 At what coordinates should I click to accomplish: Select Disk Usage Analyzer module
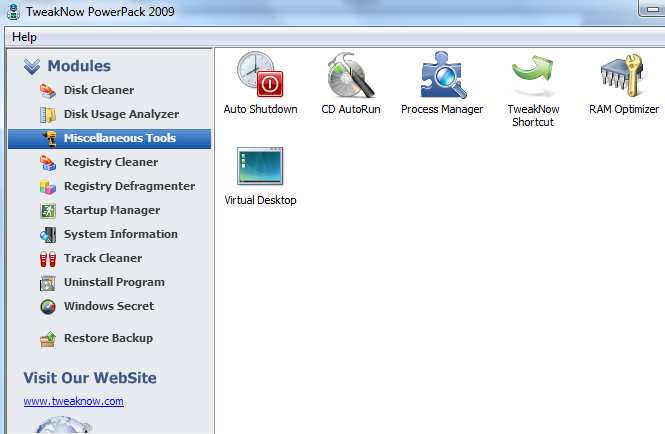point(121,114)
